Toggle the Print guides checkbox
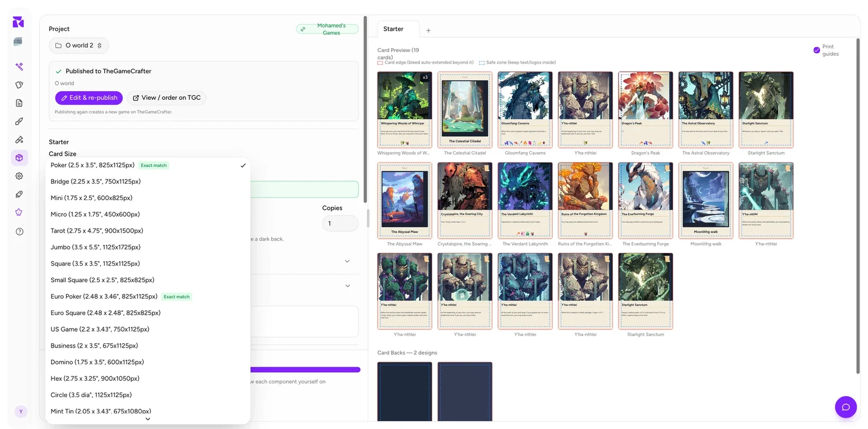Screen dimensions: 868x429 point(816,50)
